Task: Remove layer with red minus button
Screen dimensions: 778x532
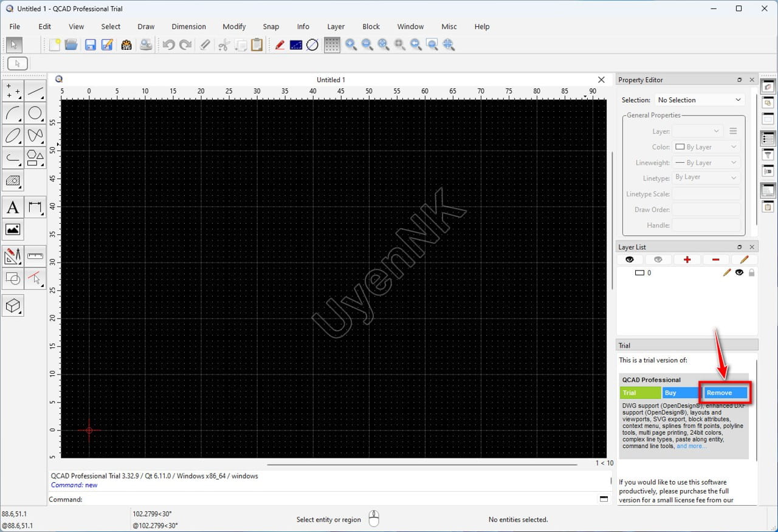Action: (715, 260)
